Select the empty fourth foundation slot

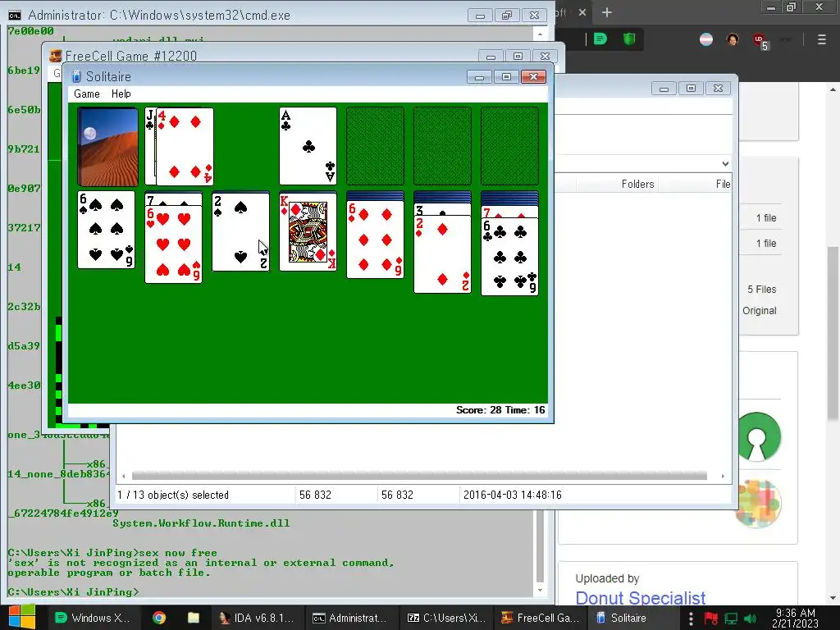tap(509, 146)
